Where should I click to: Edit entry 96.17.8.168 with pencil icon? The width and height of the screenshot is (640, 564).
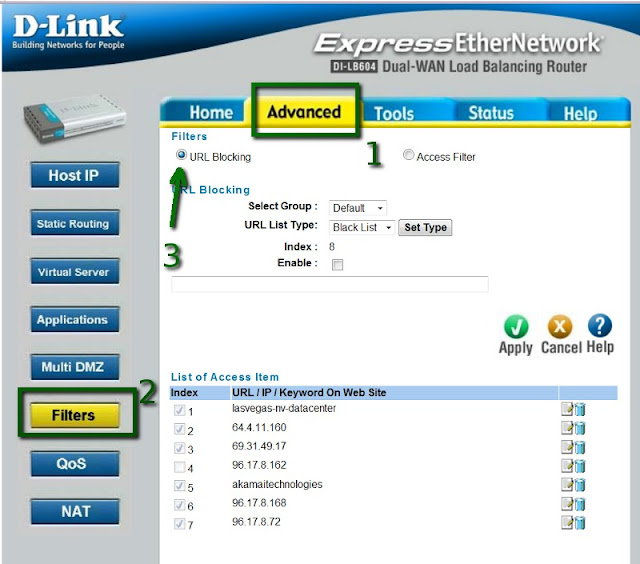click(567, 504)
